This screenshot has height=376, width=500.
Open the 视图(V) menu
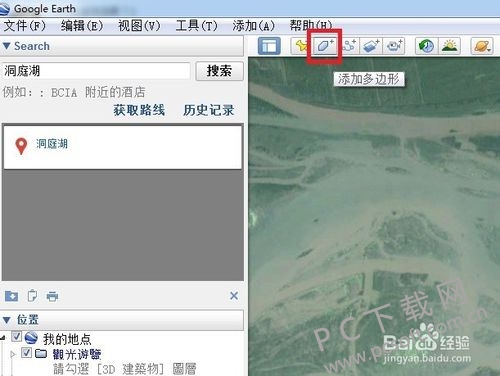139,25
